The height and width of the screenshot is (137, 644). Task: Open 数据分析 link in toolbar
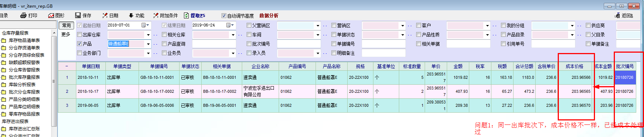click(269, 15)
